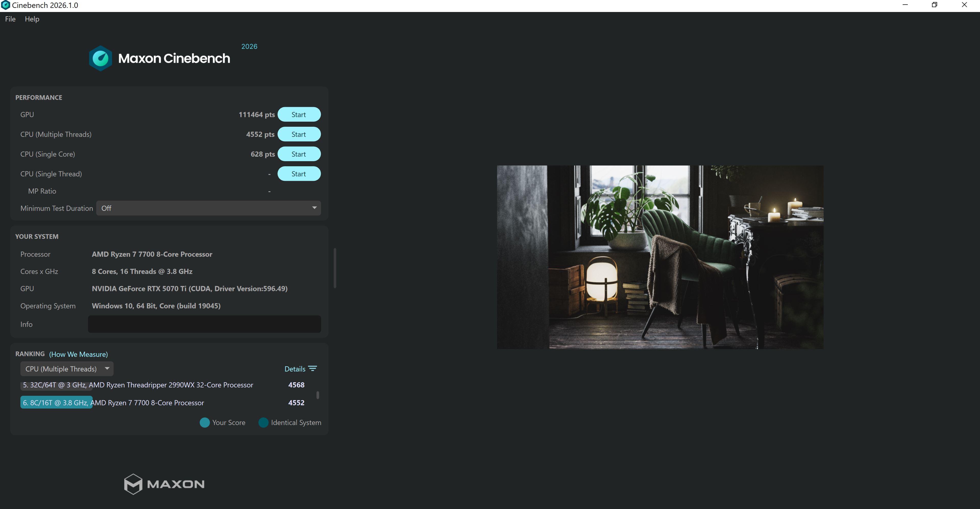Start the CPU (Single Thread) test
980x509 pixels.
point(299,174)
